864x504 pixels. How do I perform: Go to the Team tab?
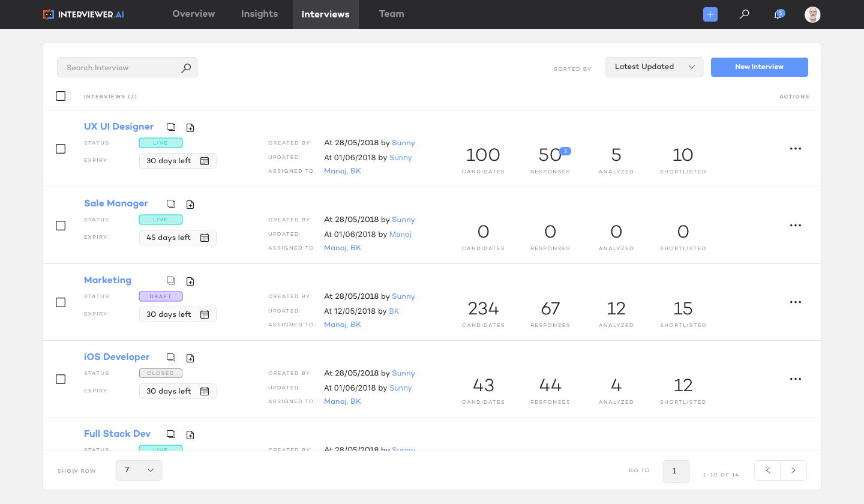tap(391, 14)
